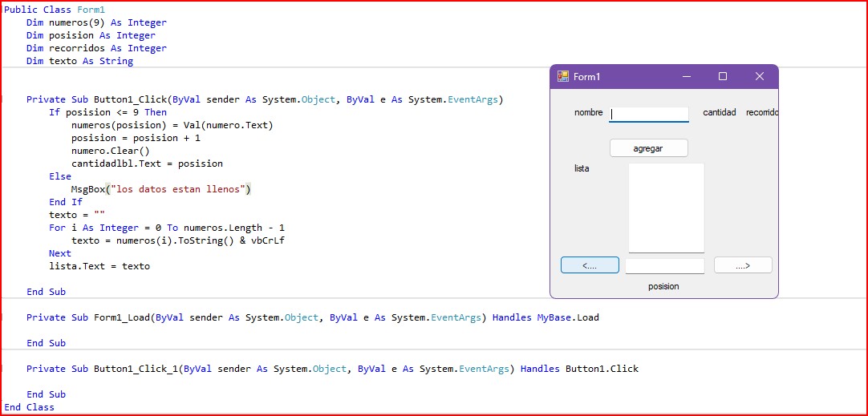
Task: Click the nombre label
Action: [588, 113]
